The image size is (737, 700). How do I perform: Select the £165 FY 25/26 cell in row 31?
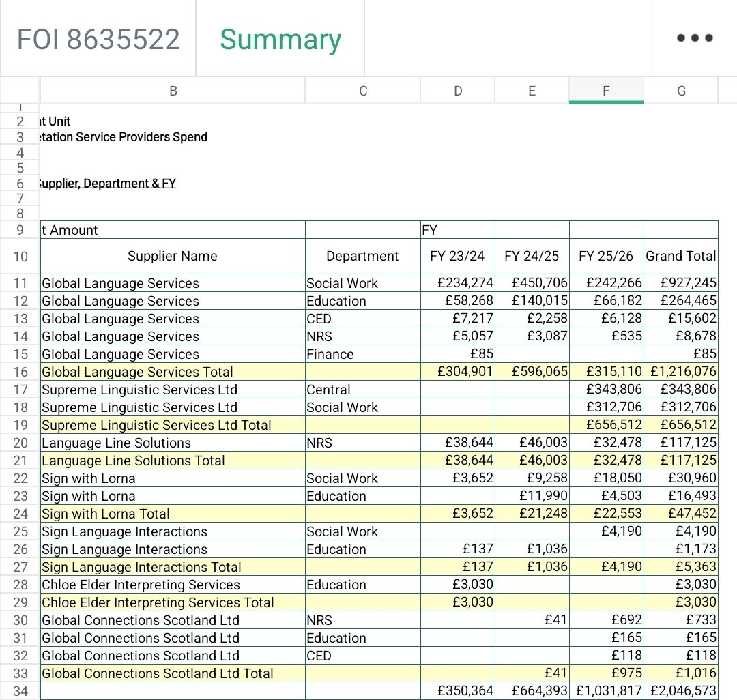607,638
